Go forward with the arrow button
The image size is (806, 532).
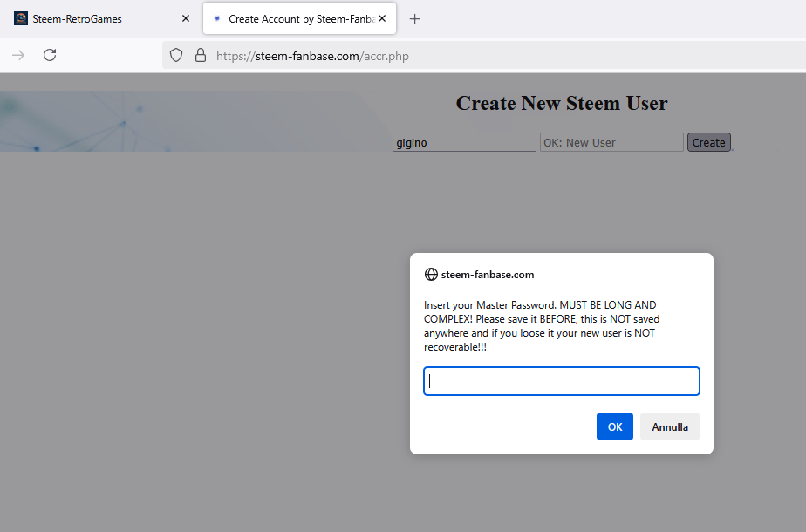[x=18, y=55]
